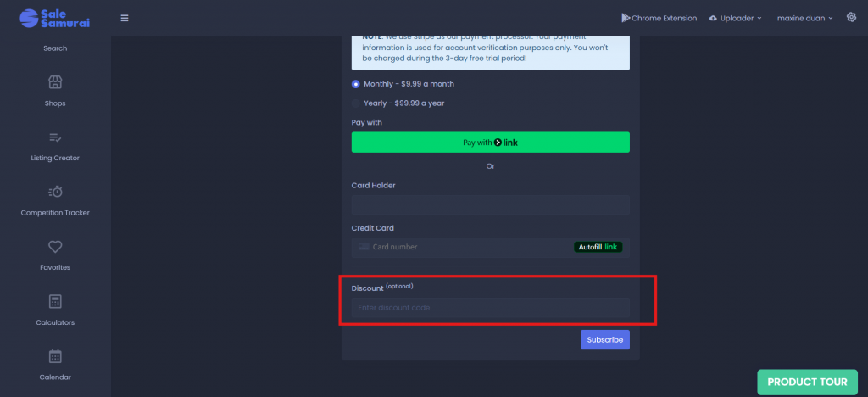The width and height of the screenshot is (868, 397).
Task: Open Competition Tracker stopwatch icon
Action: click(x=55, y=192)
